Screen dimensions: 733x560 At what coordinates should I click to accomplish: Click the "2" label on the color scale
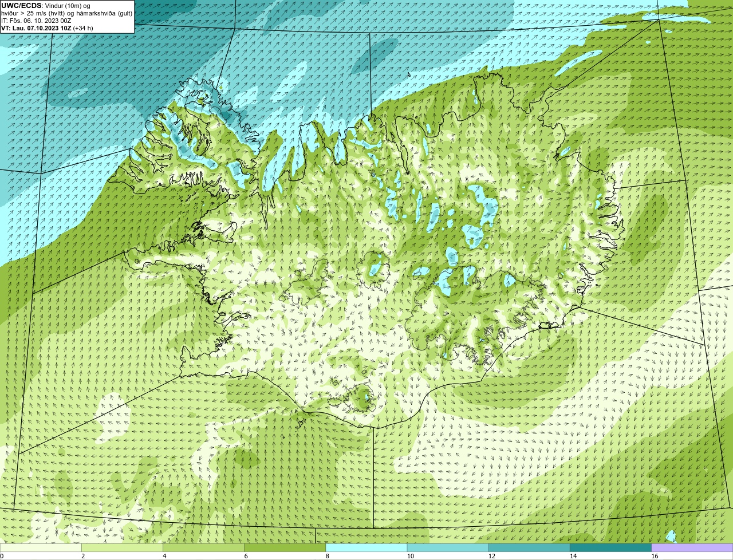83,556
